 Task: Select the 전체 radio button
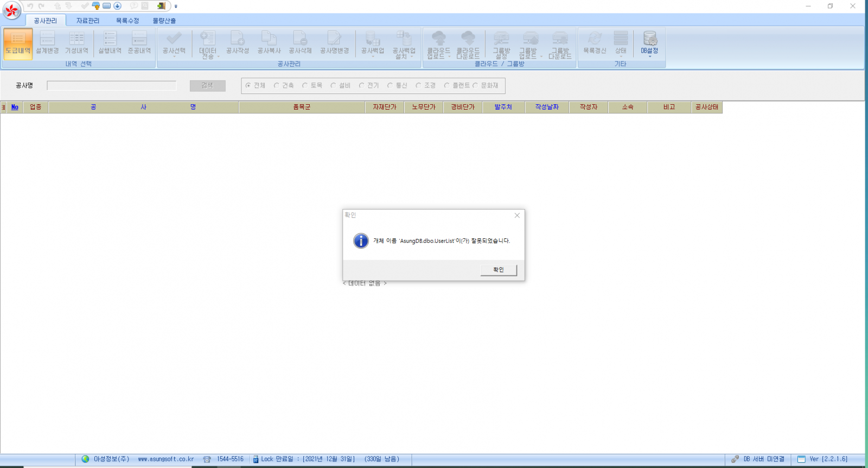(x=248, y=86)
